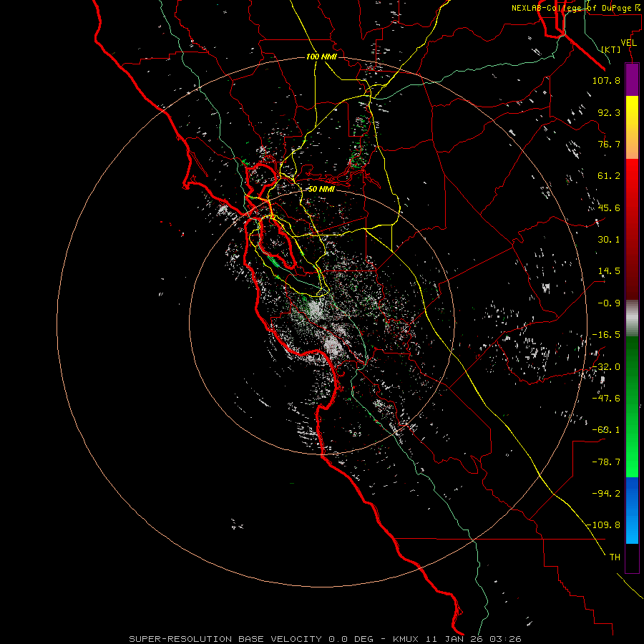Pick the purple segment of the velocity color bar
The height and width of the screenshot is (644, 644).
(x=632, y=79)
